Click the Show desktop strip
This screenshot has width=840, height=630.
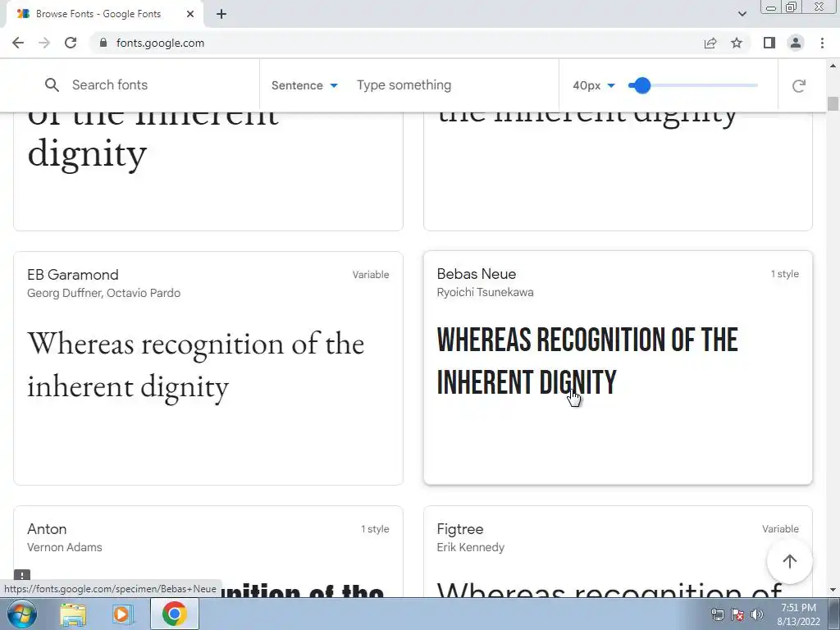click(834, 614)
